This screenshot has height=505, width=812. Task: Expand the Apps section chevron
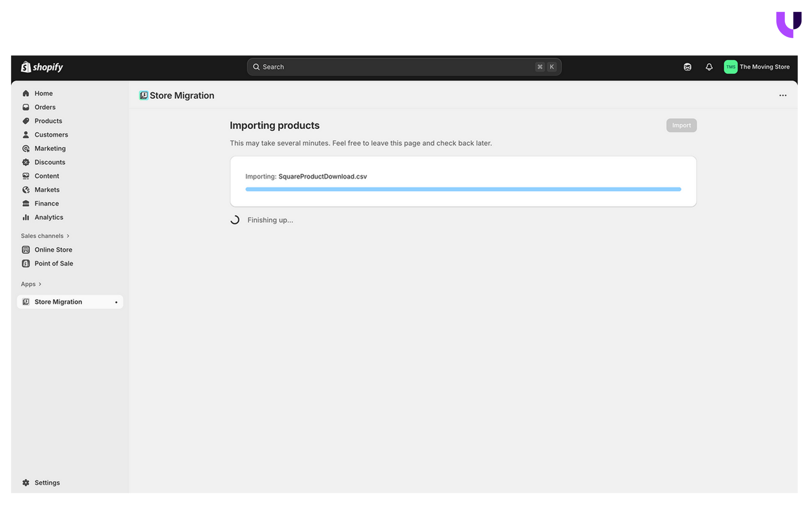tap(40, 284)
